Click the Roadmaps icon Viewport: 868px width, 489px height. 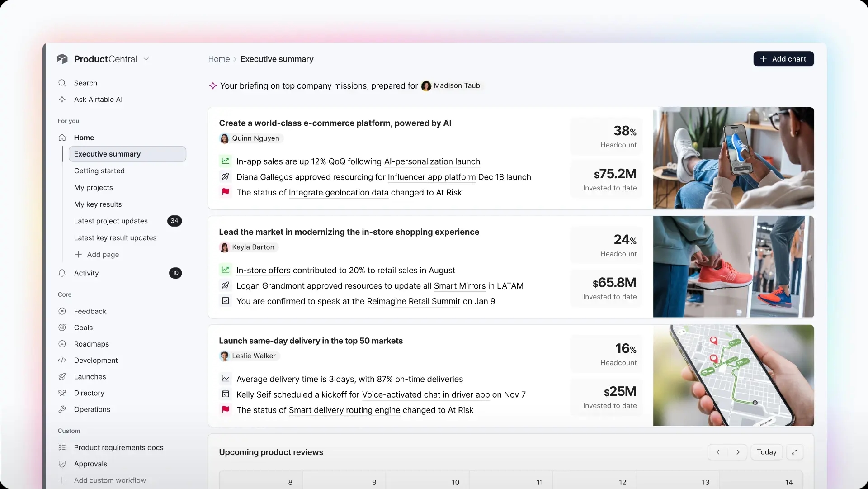point(62,344)
